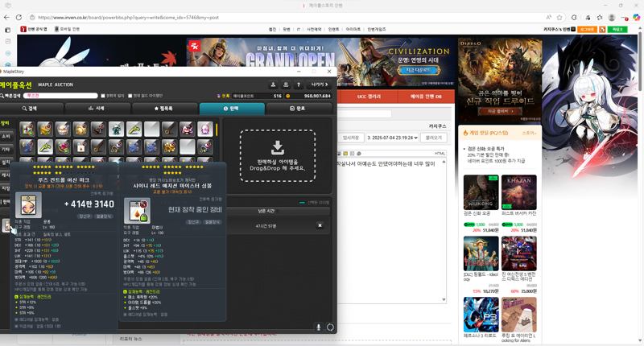The height and width of the screenshot is (346, 644).
Task: Select the highlighted green gun in second row
Action: 45,146
